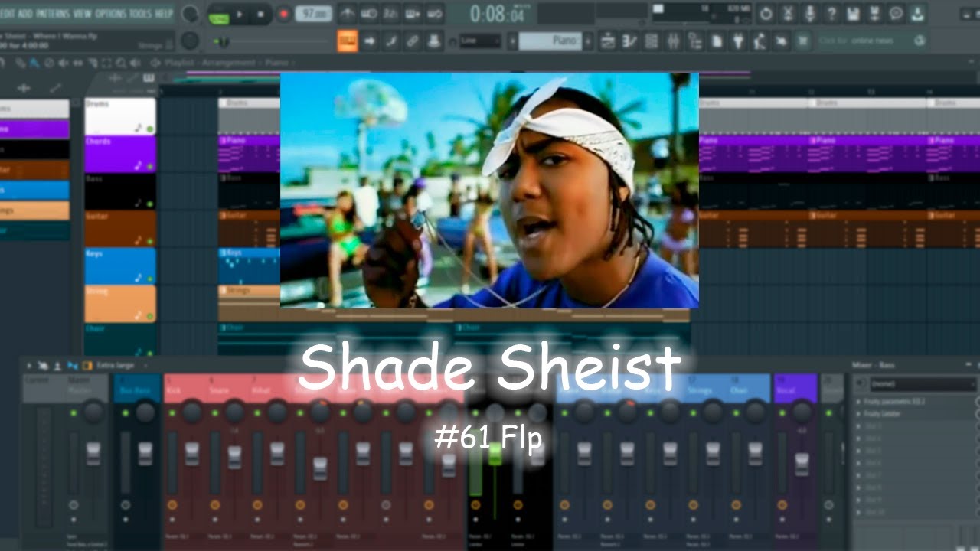Image resolution: width=980 pixels, height=551 pixels.
Task: Open the Piano pattern selector
Action: coord(550,41)
